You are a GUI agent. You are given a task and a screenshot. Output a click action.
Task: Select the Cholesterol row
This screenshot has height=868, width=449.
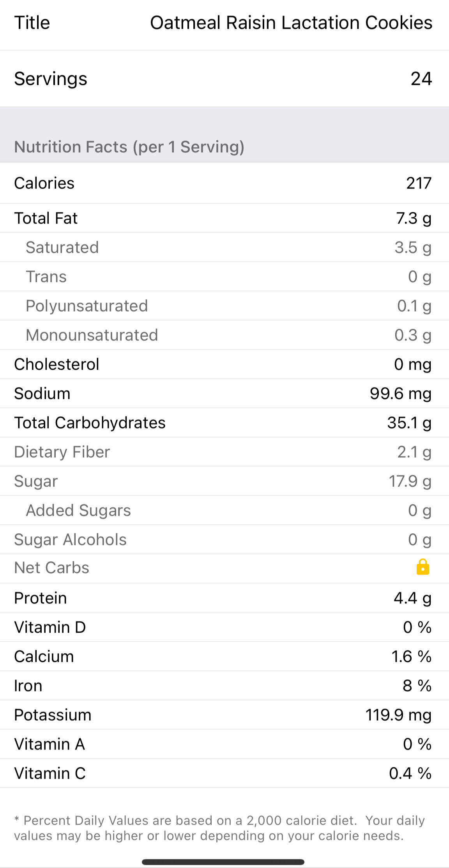click(x=224, y=364)
